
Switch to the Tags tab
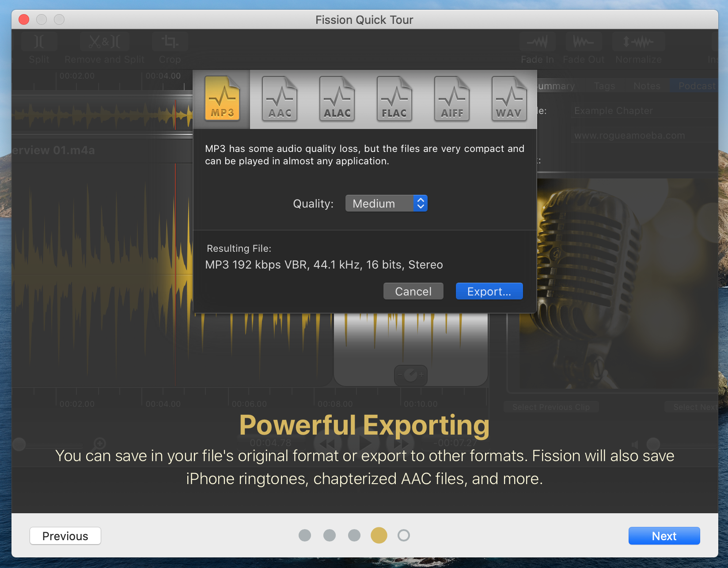604,86
